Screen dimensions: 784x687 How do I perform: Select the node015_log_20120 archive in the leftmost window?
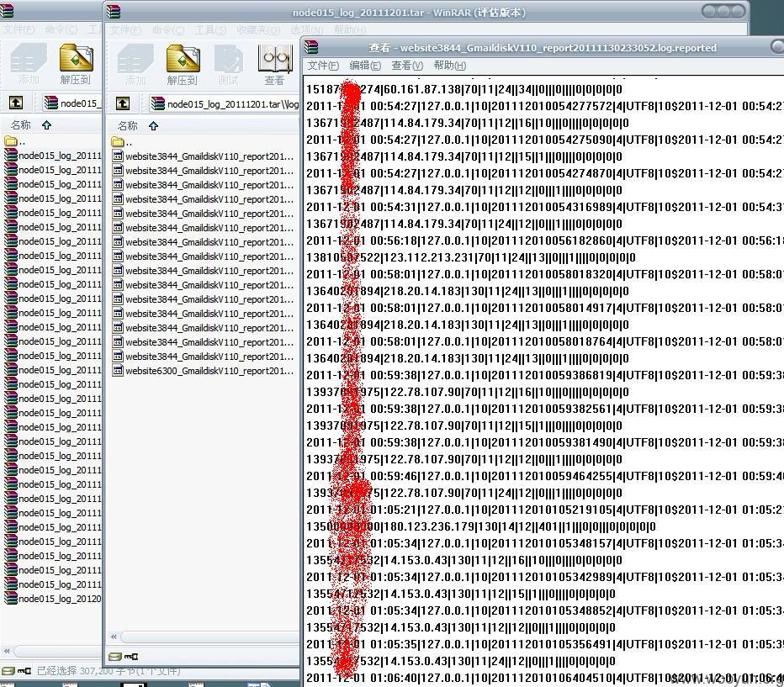point(52,599)
